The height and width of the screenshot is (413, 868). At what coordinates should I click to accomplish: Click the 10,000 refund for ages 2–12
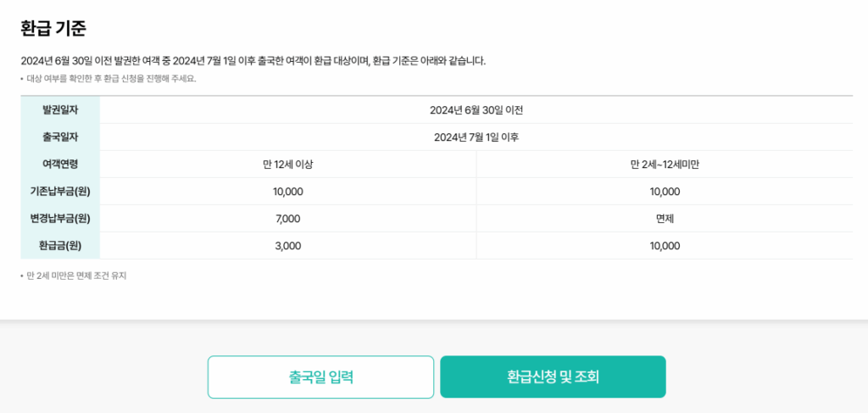(665, 246)
